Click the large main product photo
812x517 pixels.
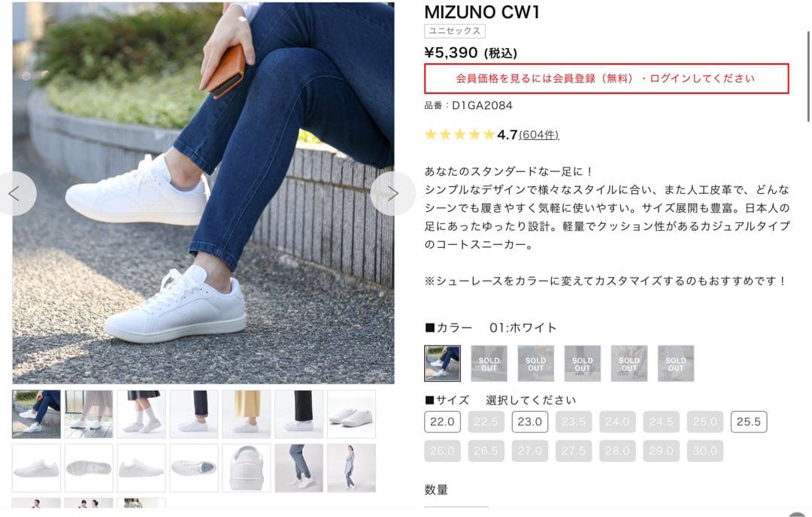[203, 193]
